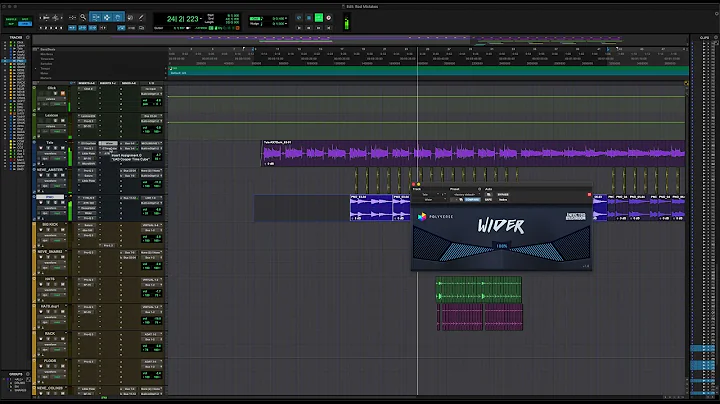Click the 100% width value in Wider
The height and width of the screenshot is (404, 720).
[x=501, y=246]
